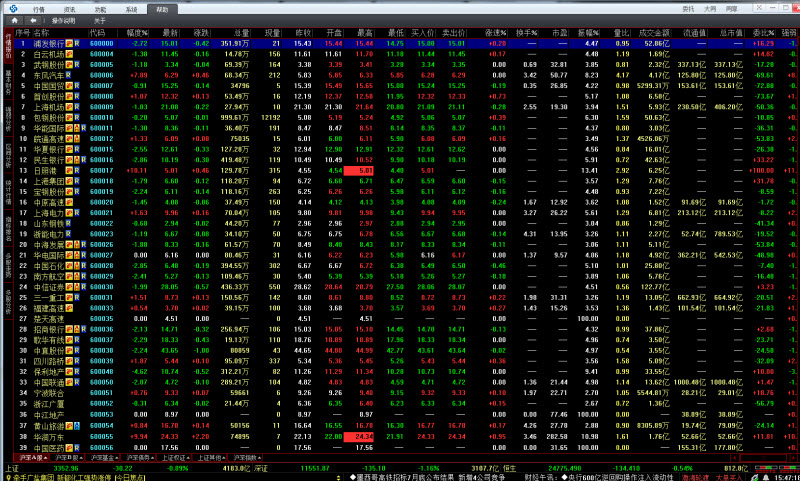Click the orange tag icon beside 中国国贸
This screenshot has height=481, width=800.
[x=69, y=86]
